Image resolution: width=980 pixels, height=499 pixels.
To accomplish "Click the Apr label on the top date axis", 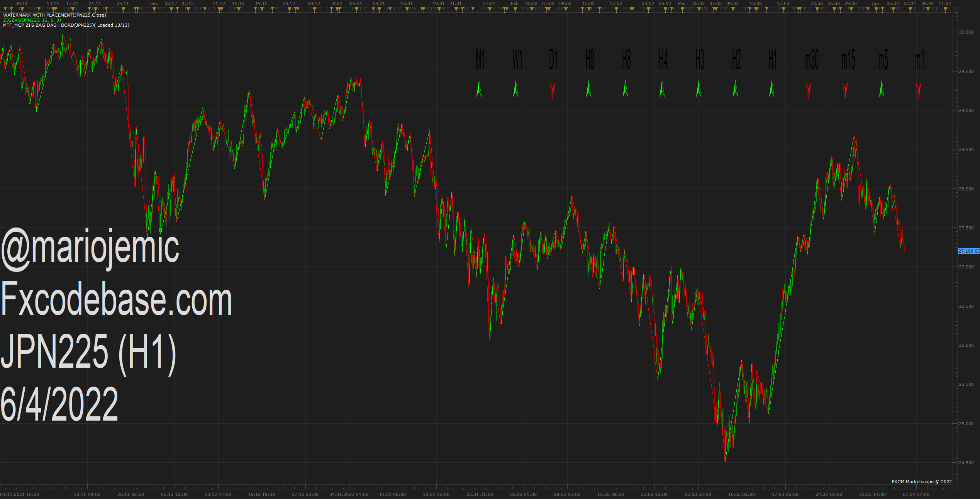I will tap(876, 3).
